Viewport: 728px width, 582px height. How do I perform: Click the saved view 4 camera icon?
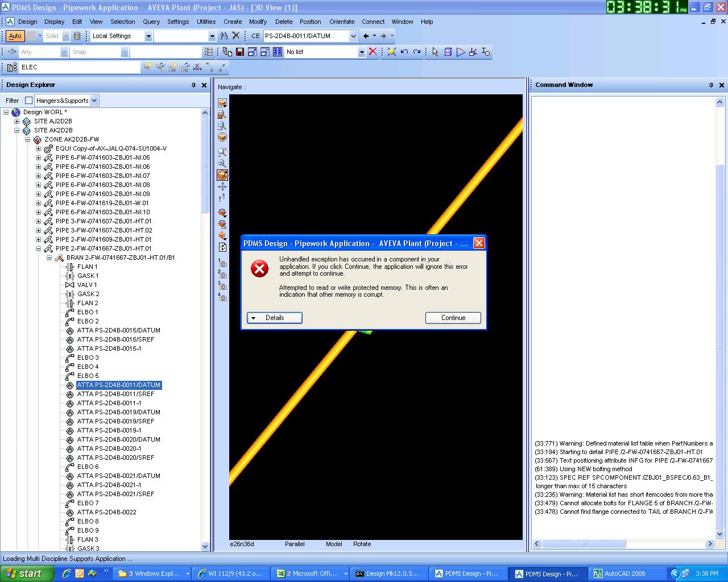pos(222,297)
